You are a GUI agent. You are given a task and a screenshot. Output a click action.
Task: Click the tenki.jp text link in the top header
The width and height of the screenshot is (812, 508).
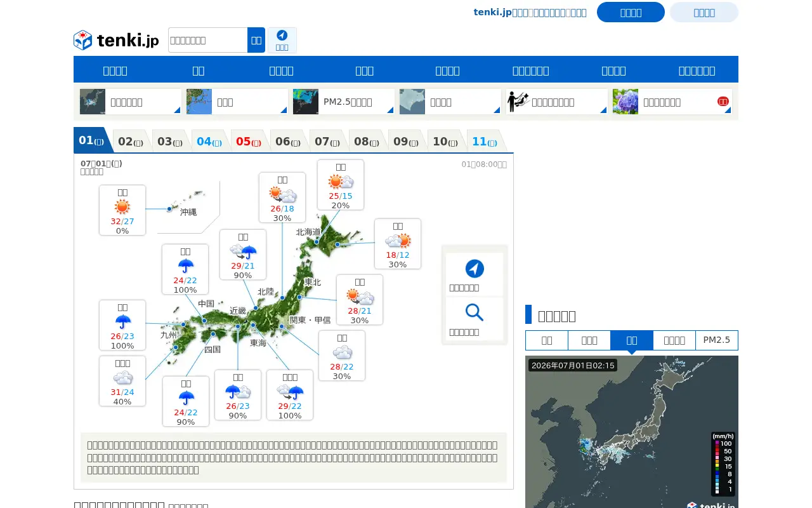pos(530,12)
